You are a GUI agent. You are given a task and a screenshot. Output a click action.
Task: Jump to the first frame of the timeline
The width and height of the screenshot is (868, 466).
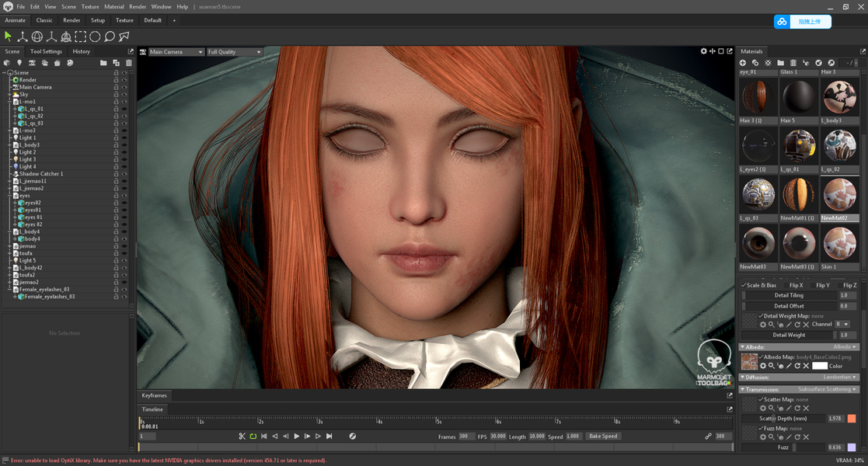pos(264,436)
